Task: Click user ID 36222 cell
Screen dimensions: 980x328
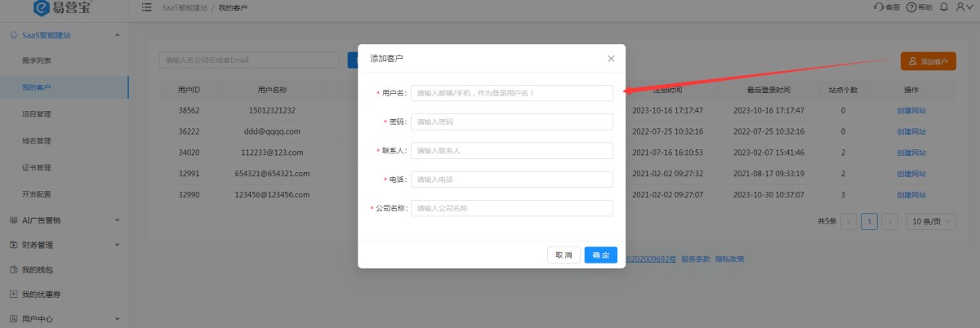Action: [x=189, y=131]
